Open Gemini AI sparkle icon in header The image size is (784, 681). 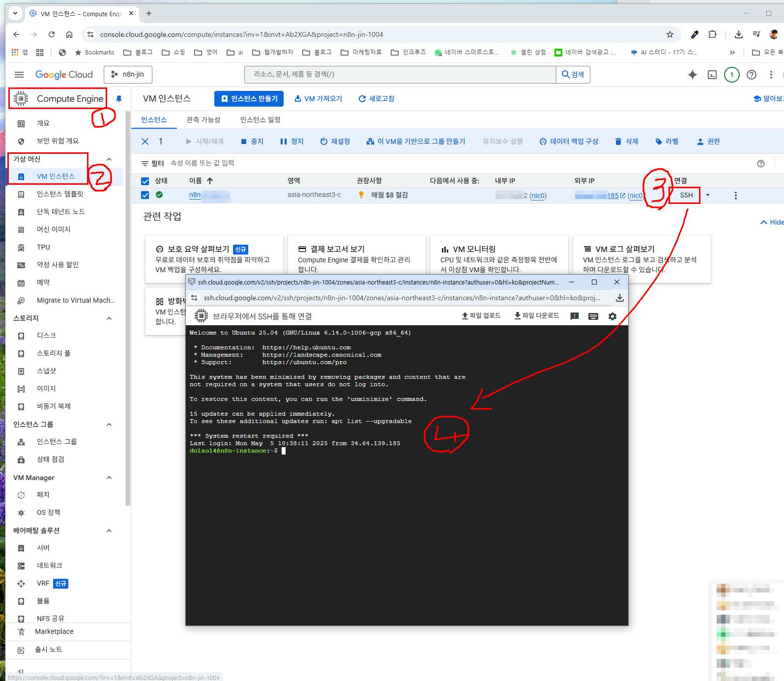[692, 75]
